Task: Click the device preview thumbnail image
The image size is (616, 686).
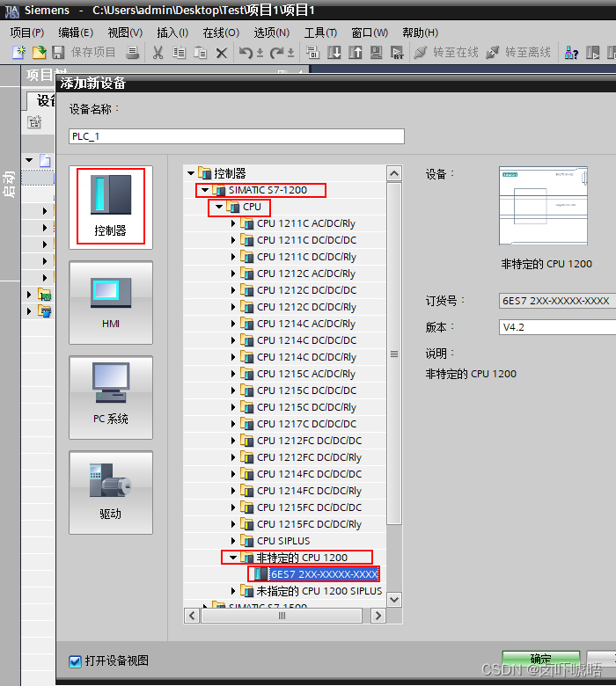Action: coord(543,206)
